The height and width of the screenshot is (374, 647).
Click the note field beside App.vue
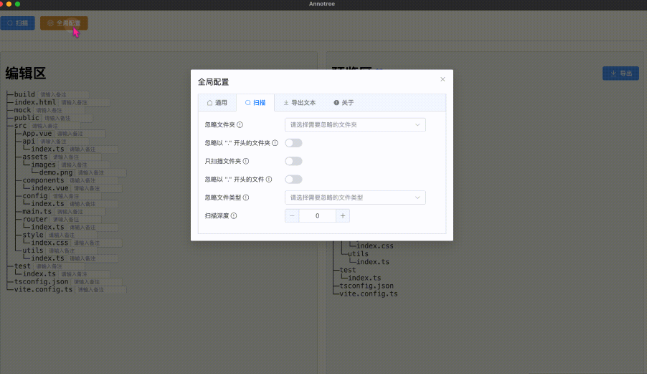[80, 134]
